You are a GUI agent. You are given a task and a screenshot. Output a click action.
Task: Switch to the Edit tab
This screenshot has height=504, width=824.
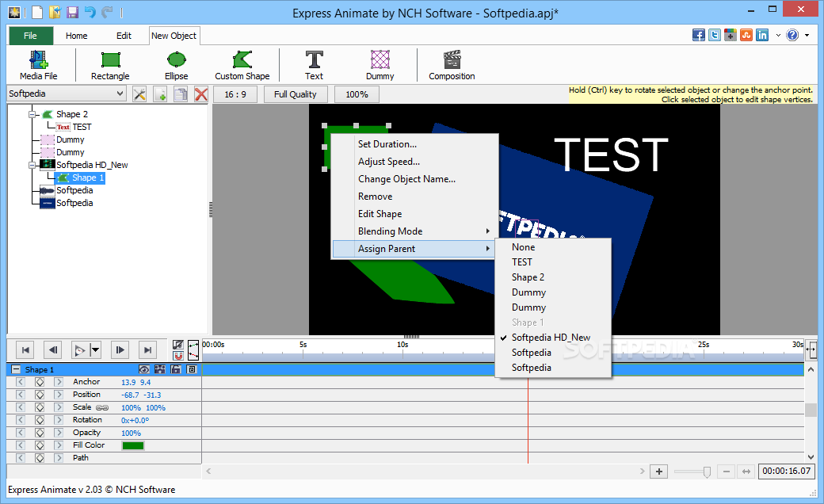pyautogui.click(x=124, y=36)
